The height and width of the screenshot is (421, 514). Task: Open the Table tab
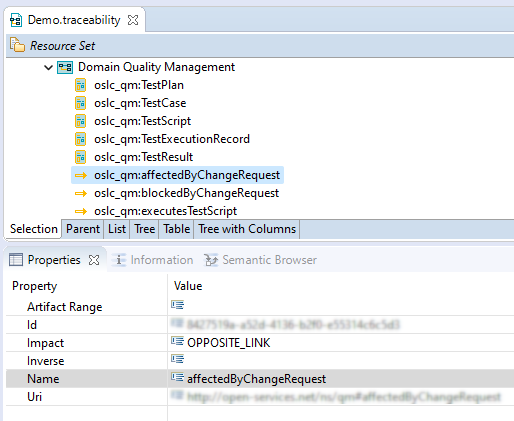pyautogui.click(x=176, y=229)
